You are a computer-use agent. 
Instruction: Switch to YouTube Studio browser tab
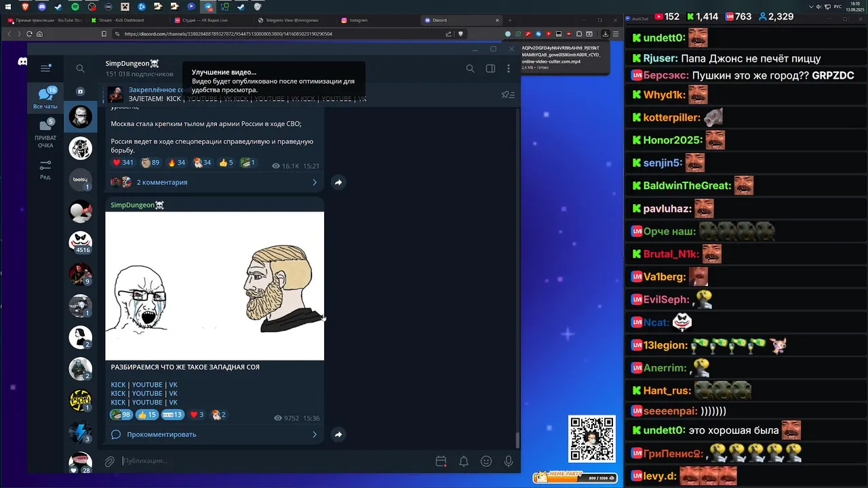[x=45, y=20]
